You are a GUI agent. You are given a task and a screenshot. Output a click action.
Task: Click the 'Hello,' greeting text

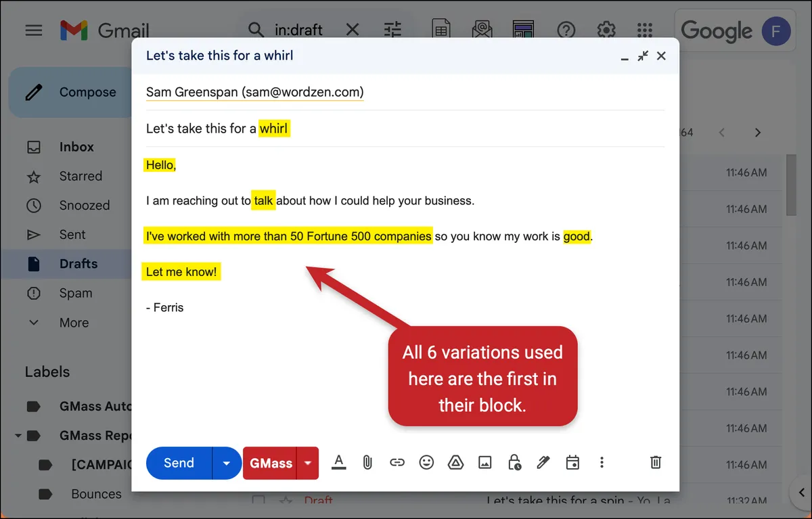160,165
